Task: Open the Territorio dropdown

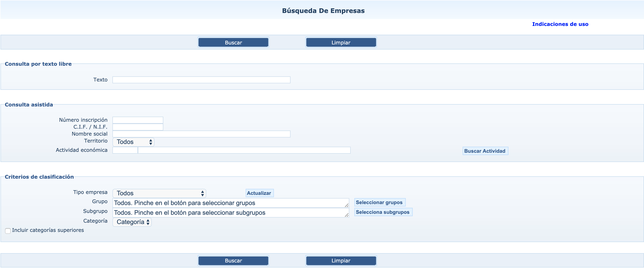Action: [133, 142]
